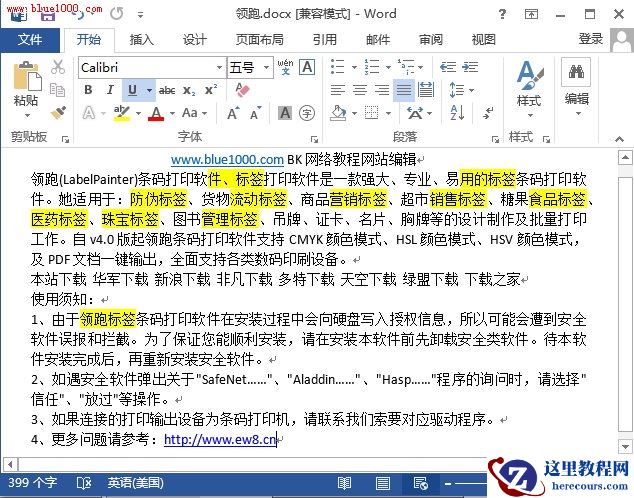Open the Styles (样式) gallery

[x=529, y=89]
